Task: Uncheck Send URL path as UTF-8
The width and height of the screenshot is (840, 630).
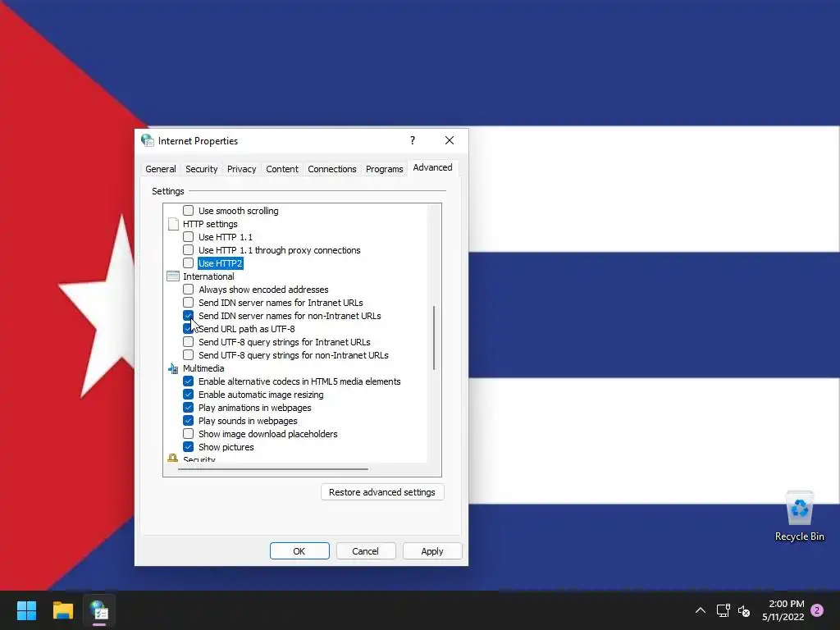Action: click(188, 328)
